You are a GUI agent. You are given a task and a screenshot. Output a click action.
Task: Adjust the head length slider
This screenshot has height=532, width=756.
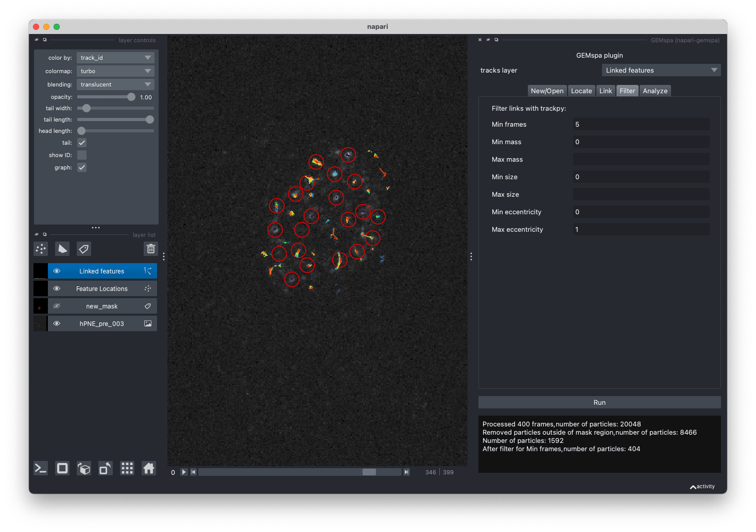coord(115,131)
